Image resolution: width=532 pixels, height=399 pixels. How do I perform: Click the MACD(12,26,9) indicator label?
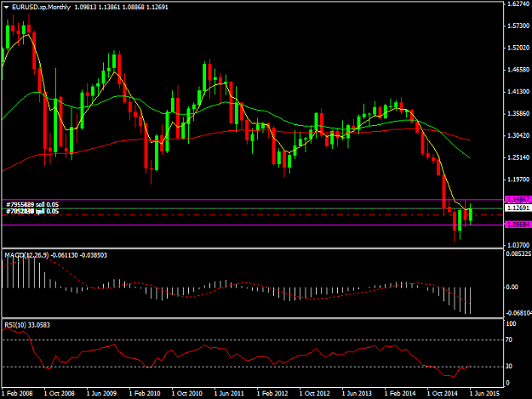[x=26, y=255]
